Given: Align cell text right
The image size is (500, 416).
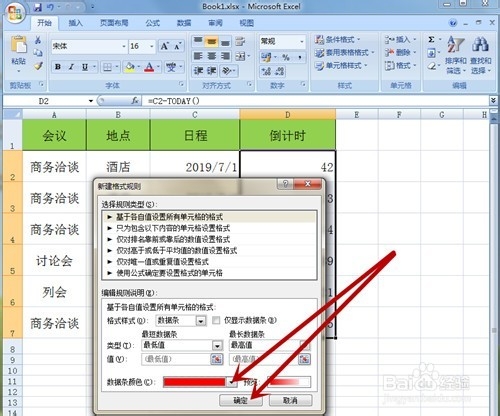Looking at the screenshot, I should point(225,56).
